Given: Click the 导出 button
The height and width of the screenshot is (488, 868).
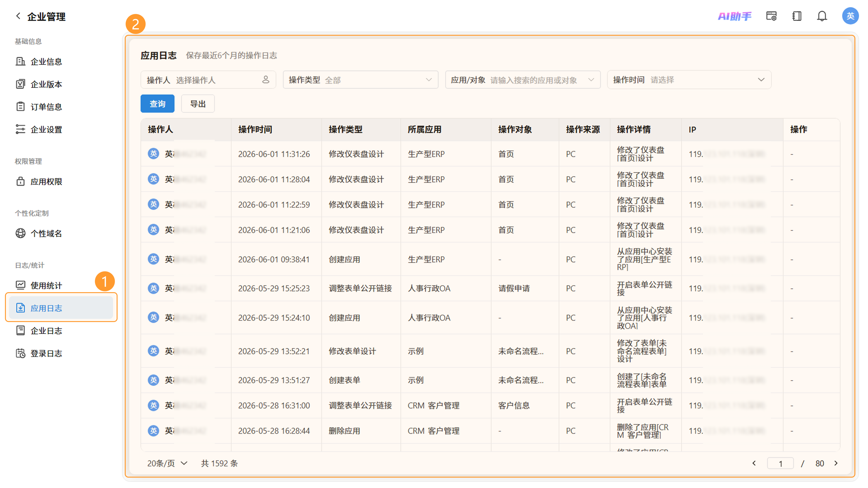Looking at the screenshot, I should [198, 104].
